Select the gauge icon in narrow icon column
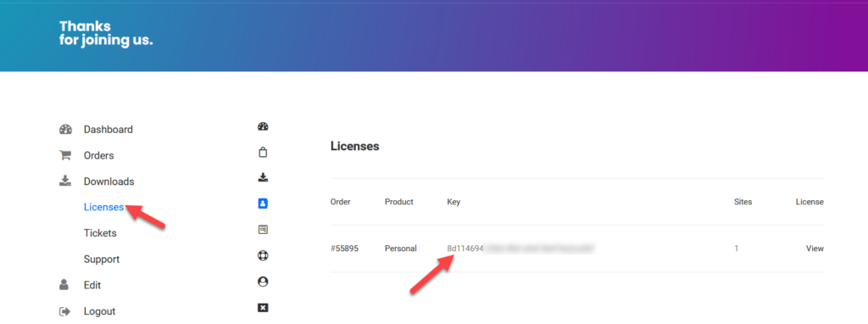The image size is (868, 324). (263, 126)
